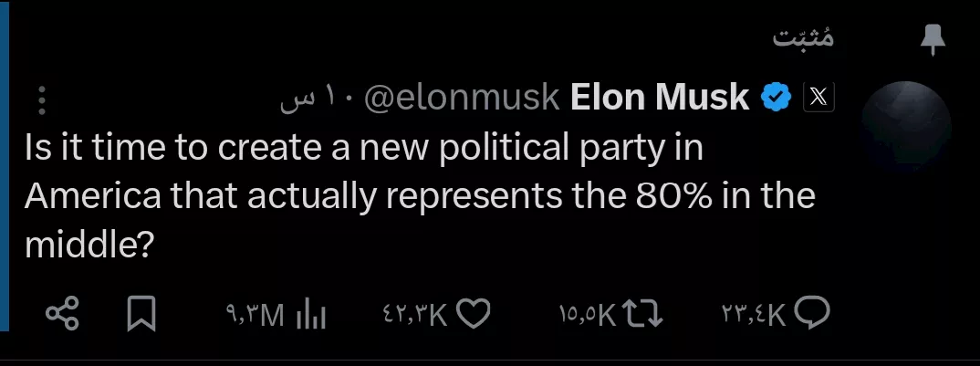Click the 23.4K replies count

[x=754, y=316]
